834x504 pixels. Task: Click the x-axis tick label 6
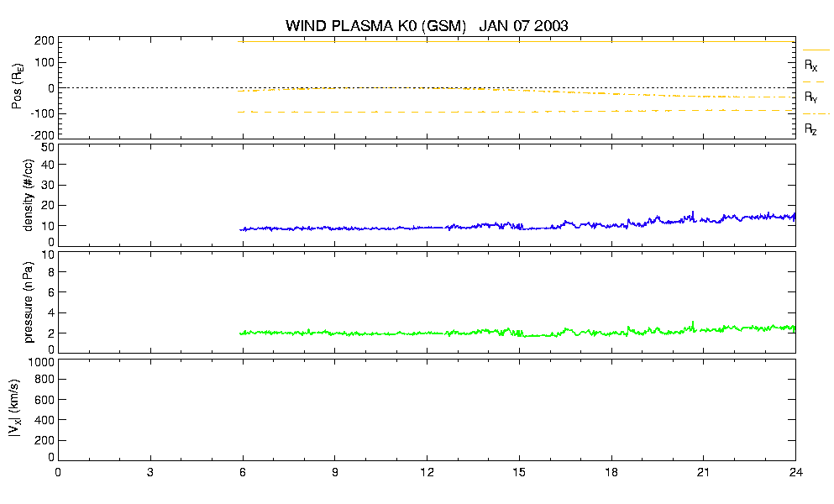[243, 473]
